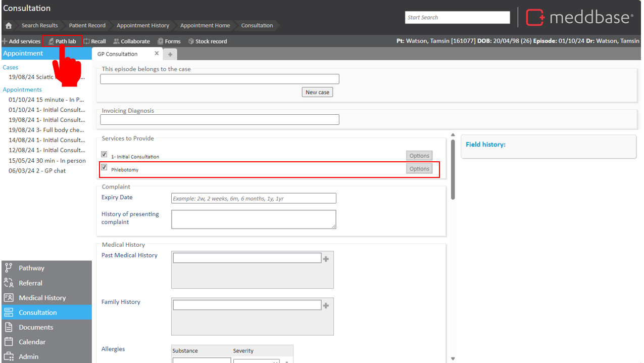644x363 pixels.
Task: Open the Allergies Severity dropdown
Action: tap(256, 360)
